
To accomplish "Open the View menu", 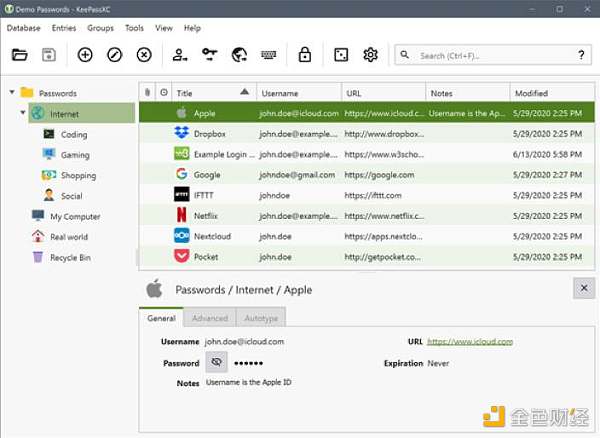I will click(164, 28).
